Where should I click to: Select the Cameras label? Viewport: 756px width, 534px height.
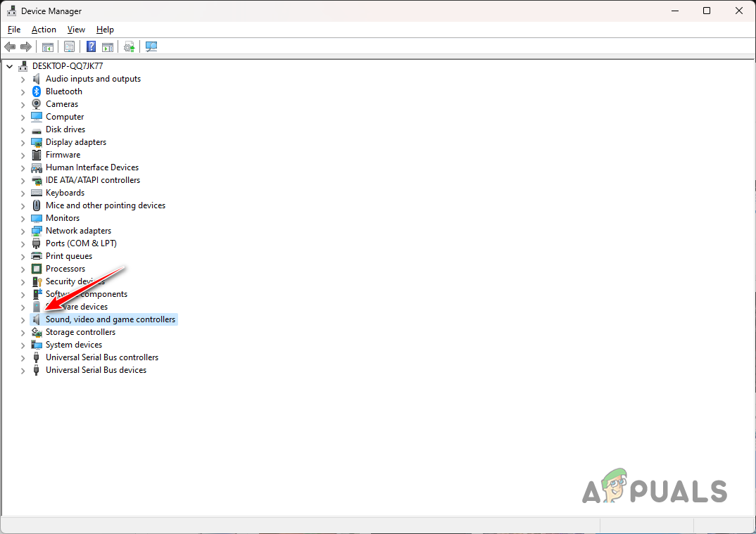pos(62,104)
